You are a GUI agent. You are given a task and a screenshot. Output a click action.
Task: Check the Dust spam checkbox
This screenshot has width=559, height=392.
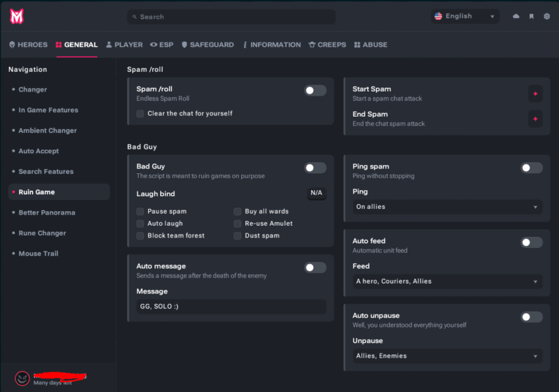pos(238,235)
